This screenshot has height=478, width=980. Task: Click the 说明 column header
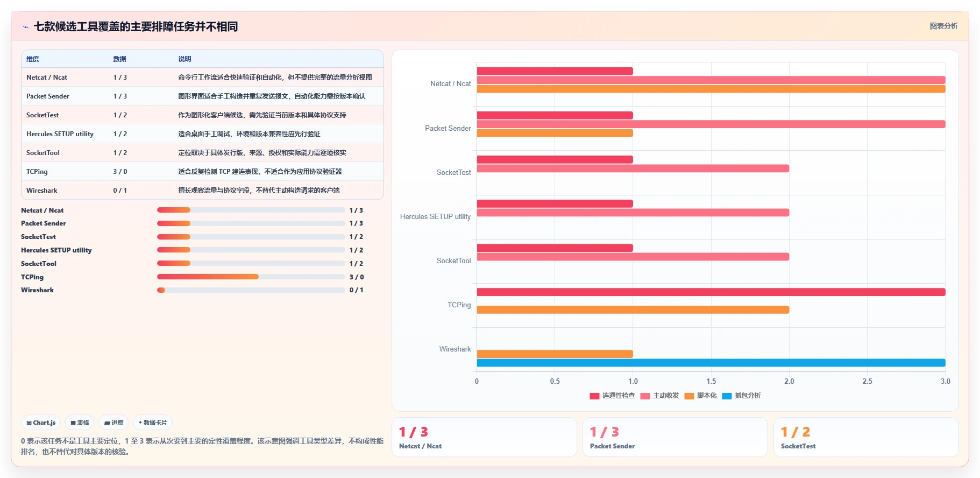184,59
